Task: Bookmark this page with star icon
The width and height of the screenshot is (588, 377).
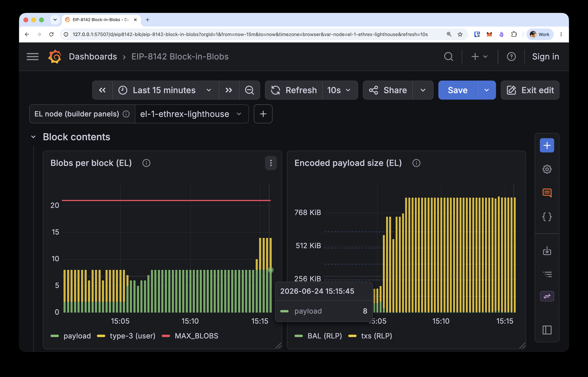Action: pos(460,34)
